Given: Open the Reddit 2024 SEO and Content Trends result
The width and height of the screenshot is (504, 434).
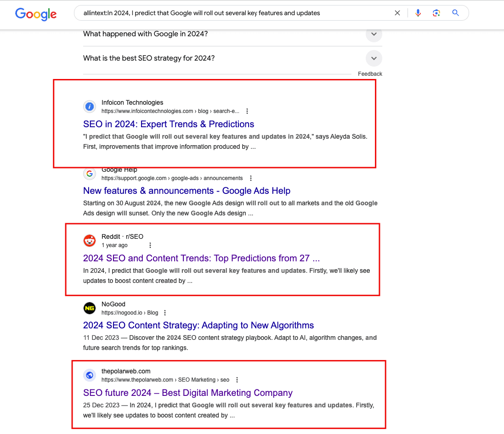Looking at the screenshot, I should 201,258.
